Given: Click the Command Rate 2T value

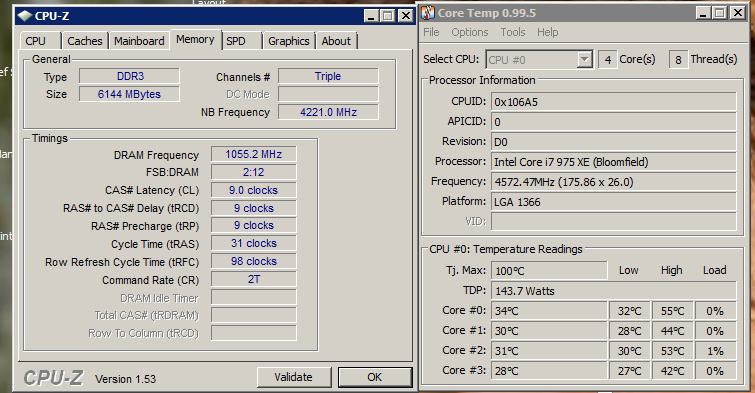Looking at the screenshot, I should [254, 279].
